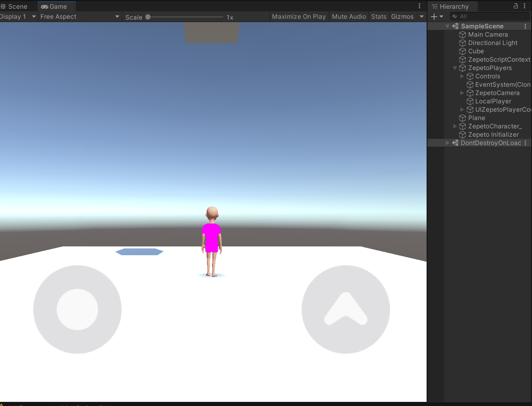The height and width of the screenshot is (406, 532).
Task: Toggle Mute Audio
Action: click(349, 17)
